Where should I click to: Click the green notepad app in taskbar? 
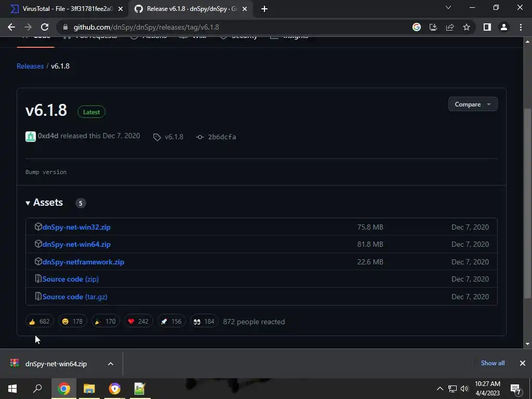[140, 389]
